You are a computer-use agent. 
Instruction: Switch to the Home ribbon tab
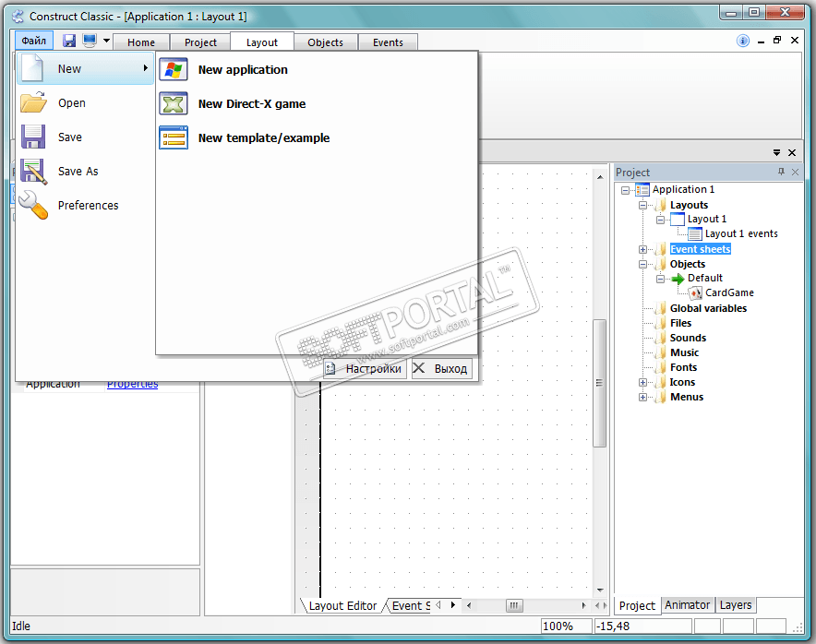point(141,42)
